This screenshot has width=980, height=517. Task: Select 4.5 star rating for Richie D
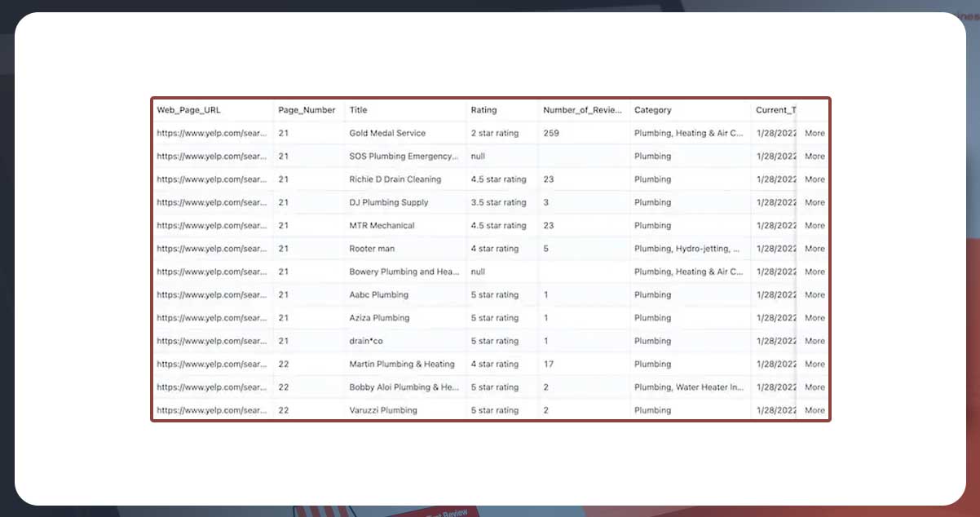click(498, 179)
